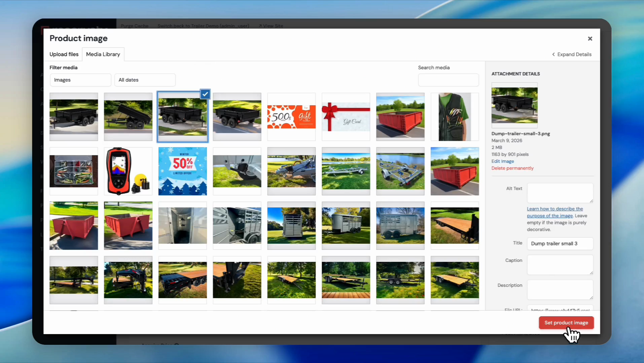Click 'Switch back to Trailer Demo' in admin bar
Viewport: 644px width, 363px height.
pos(203,26)
